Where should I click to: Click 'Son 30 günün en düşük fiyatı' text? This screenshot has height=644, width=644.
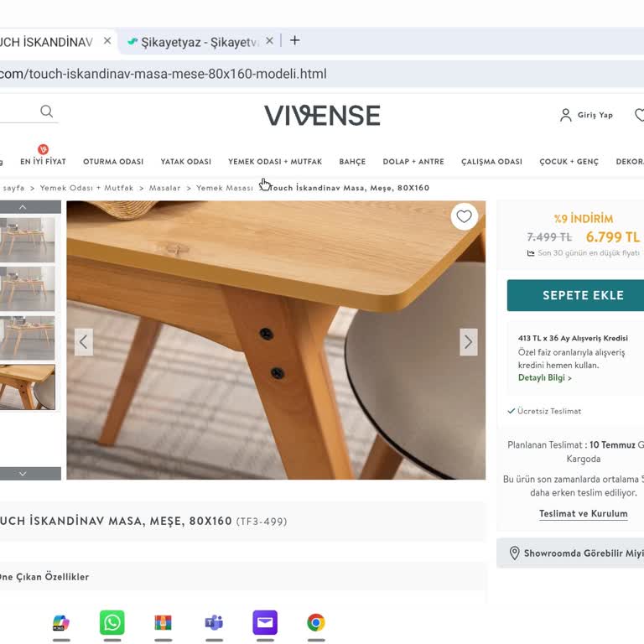tap(589, 253)
